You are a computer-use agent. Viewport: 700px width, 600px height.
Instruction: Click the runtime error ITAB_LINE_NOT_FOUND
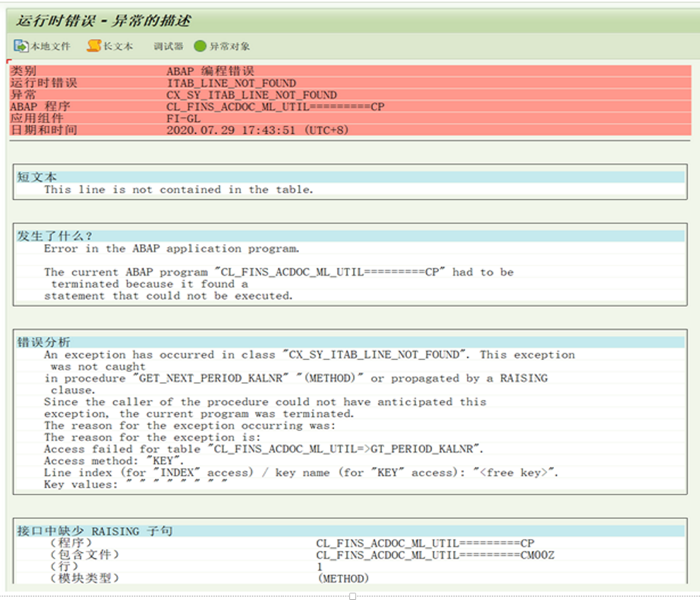coord(232,83)
